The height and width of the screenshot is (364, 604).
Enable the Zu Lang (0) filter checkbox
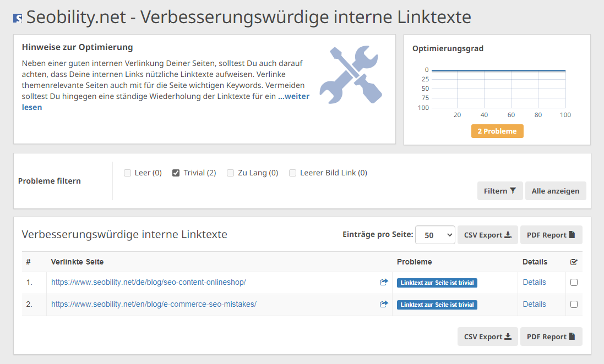pyautogui.click(x=230, y=173)
